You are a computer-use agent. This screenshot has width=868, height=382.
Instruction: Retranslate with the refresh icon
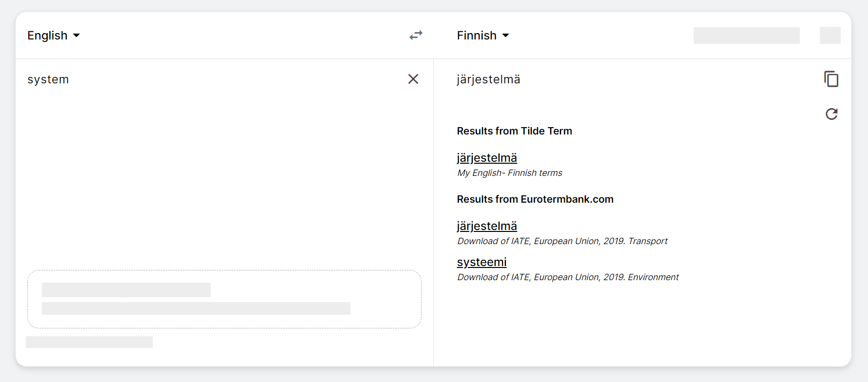(x=831, y=114)
